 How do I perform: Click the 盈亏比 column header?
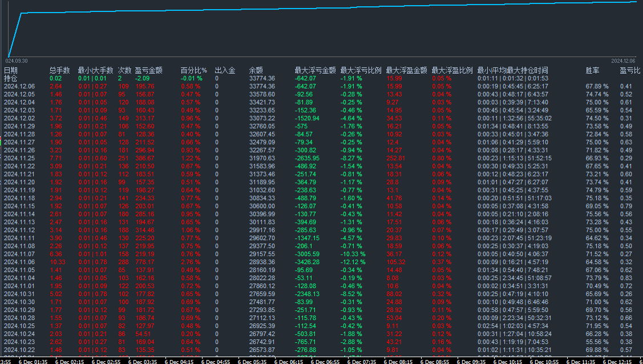click(x=630, y=71)
